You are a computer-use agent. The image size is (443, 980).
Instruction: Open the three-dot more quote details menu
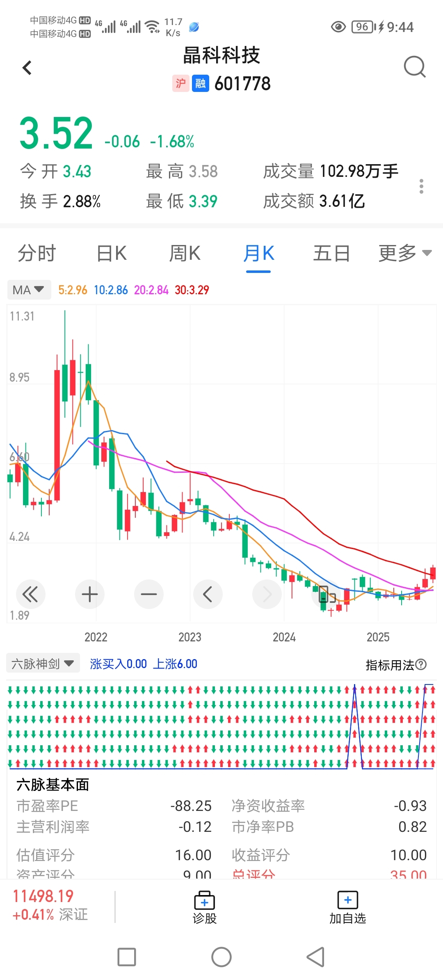(421, 186)
